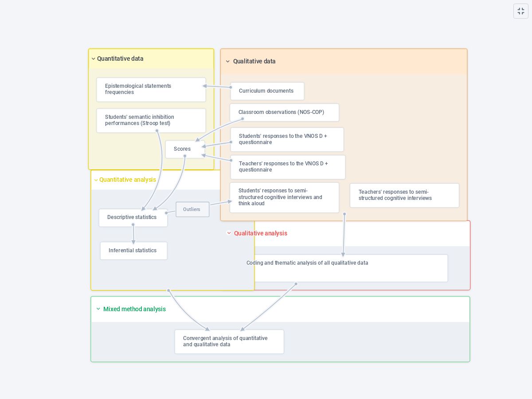This screenshot has height=399, width=532.
Task: Click Teachers' semi-structured cognitive interviews node
Action: point(404,195)
